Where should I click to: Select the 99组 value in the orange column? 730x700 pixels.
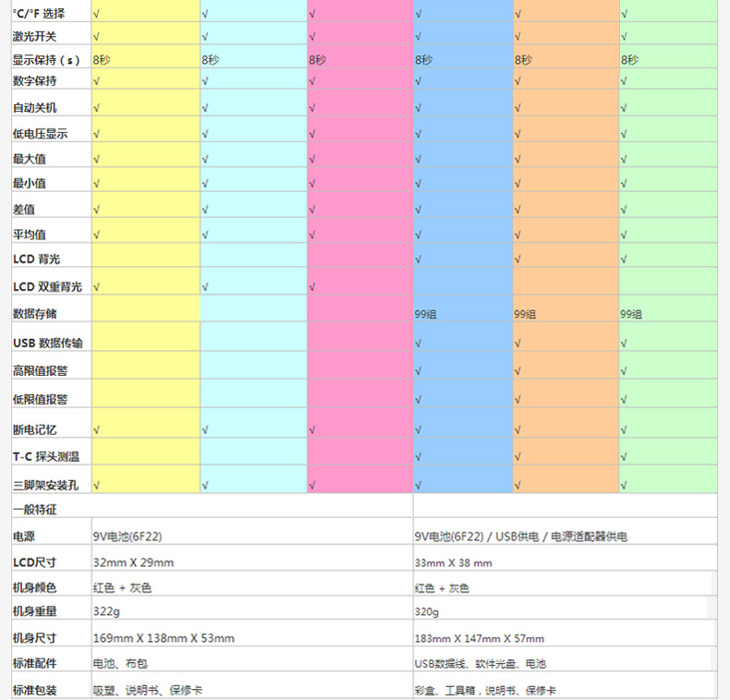click(525, 314)
